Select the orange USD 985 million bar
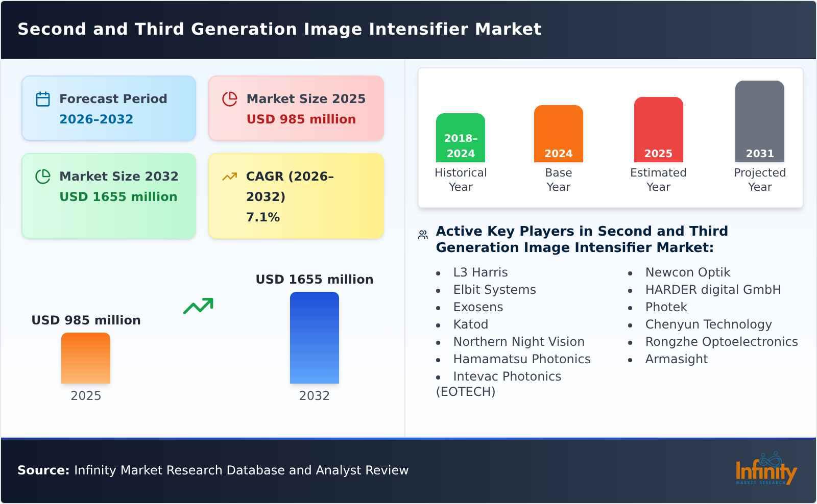Viewport: 817px width, 504px height. [85, 358]
